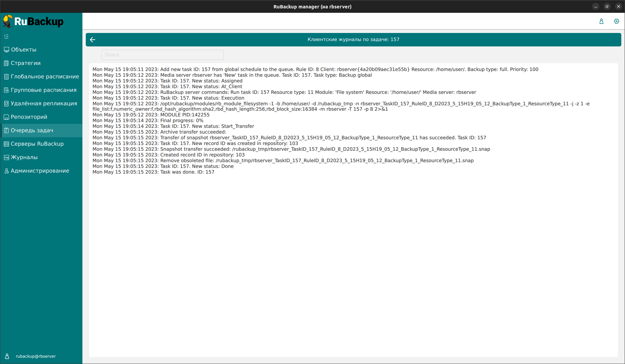Viewport: 625px width, 364px height.
Task: Click the back arrow in the header
Action: pos(93,40)
